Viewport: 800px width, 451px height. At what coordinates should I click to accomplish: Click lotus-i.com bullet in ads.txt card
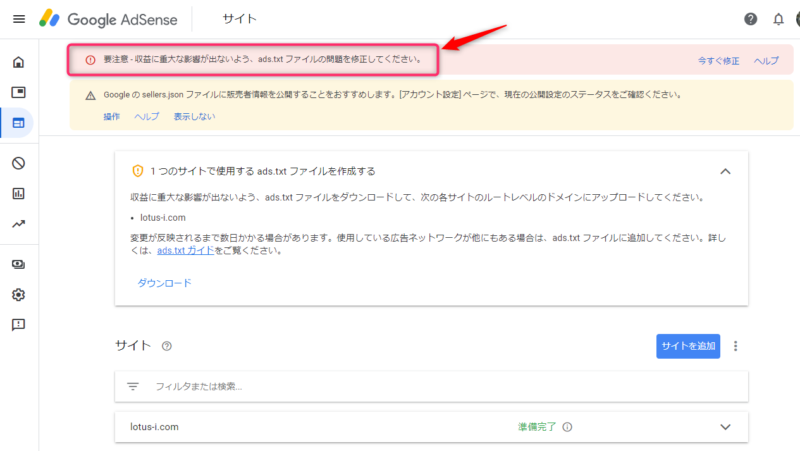163,217
